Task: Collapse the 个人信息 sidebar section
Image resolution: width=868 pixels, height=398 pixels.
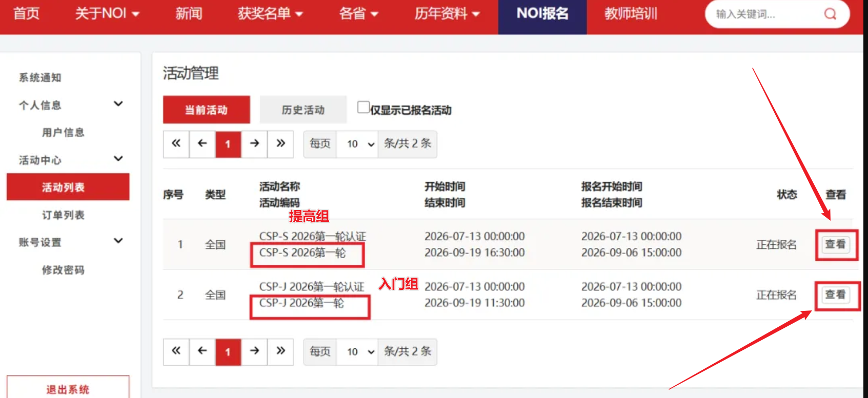Action: click(118, 104)
